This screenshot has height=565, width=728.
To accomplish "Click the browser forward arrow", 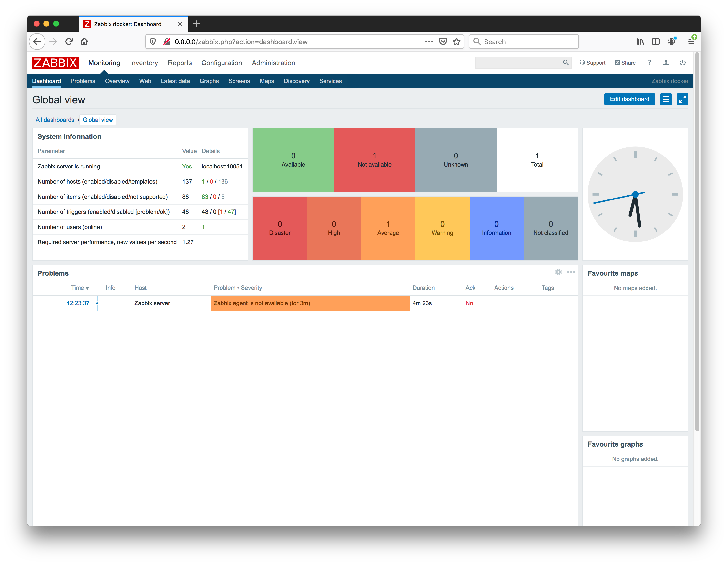I will click(x=53, y=42).
